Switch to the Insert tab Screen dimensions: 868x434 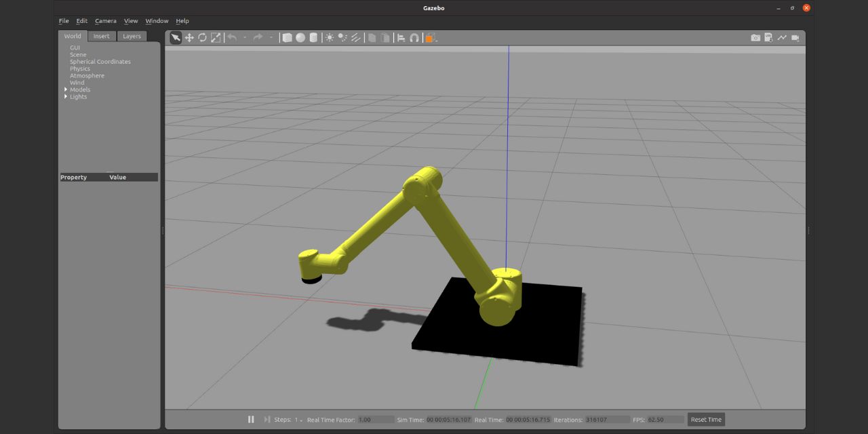tap(101, 36)
